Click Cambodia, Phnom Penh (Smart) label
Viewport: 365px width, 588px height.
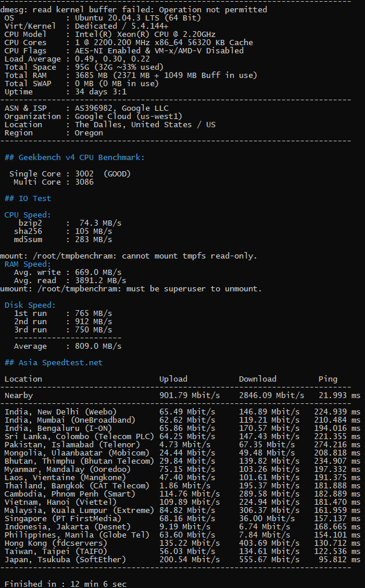point(70,495)
